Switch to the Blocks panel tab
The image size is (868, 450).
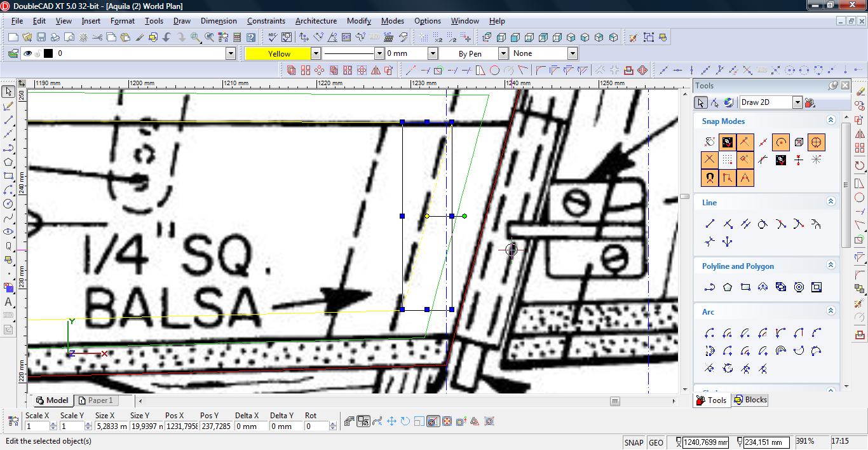[750, 400]
